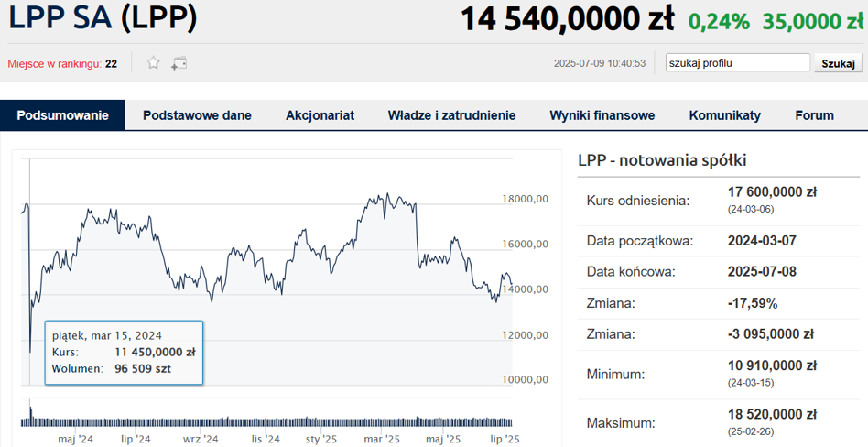Click the 16000,00 y-axis label
The height and width of the screenshot is (447, 868).
[x=526, y=244]
